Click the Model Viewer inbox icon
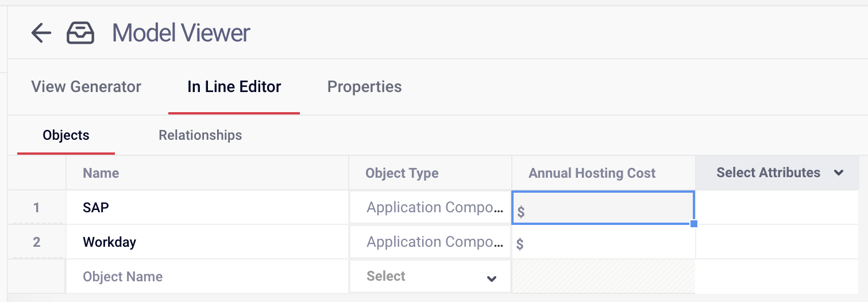868x302 pixels. point(80,33)
